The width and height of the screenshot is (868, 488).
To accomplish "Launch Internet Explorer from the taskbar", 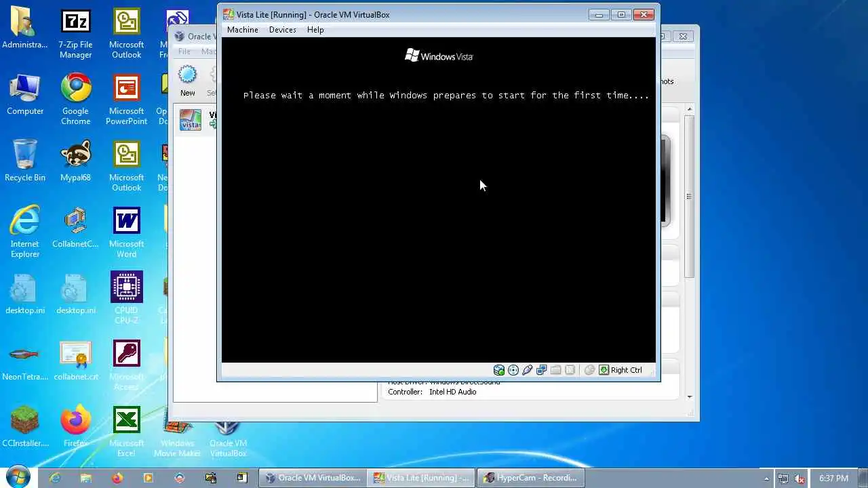I will 55,478.
